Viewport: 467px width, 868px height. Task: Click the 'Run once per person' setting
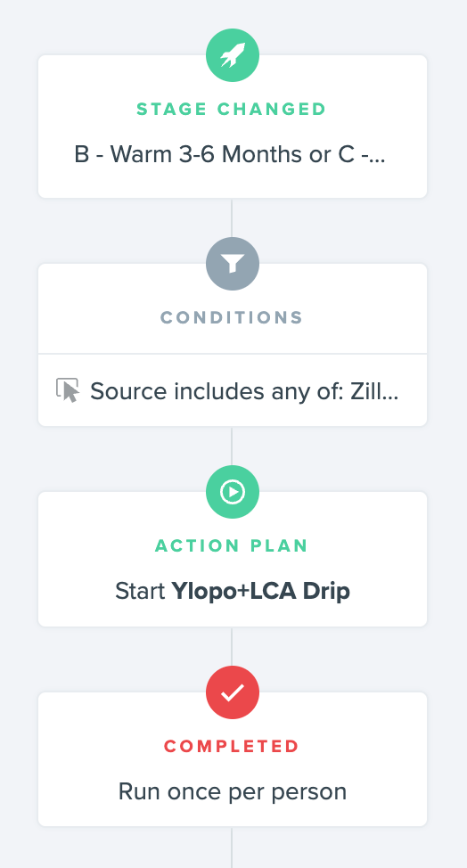point(233,791)
